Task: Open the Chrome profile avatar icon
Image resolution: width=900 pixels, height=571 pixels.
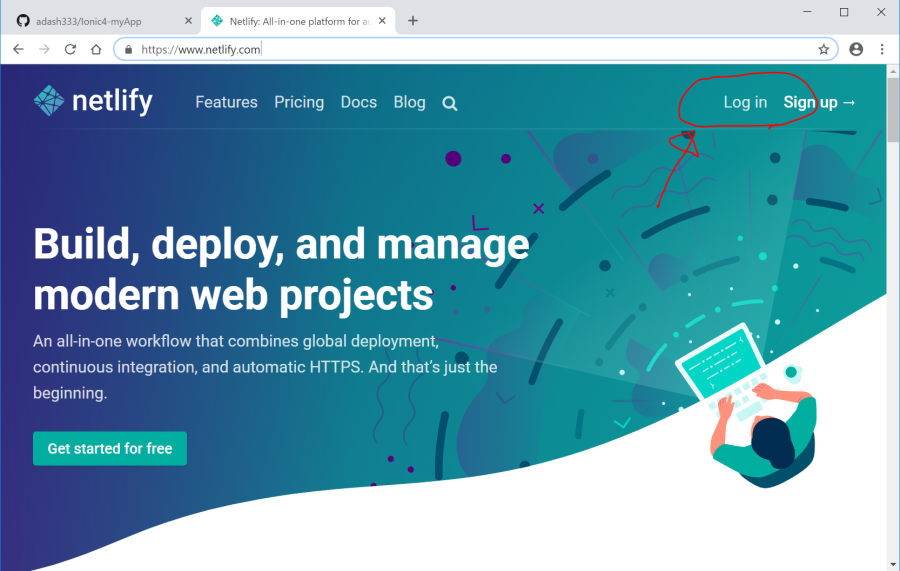Action: 856,49
